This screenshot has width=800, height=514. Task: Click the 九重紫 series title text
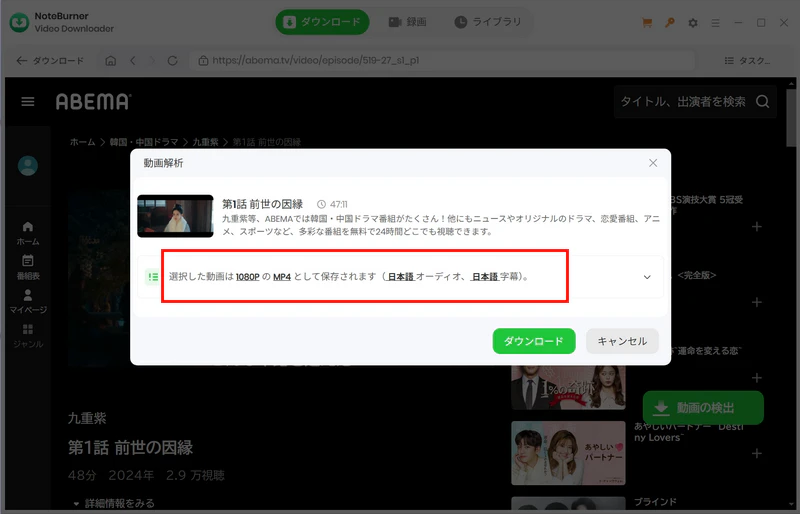(x=87, y=418)
